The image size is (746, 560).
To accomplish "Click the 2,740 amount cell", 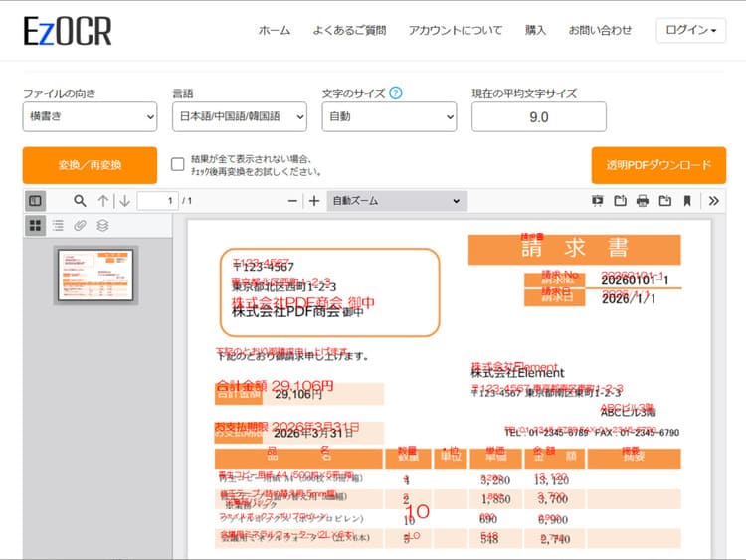I will (555, 539).
